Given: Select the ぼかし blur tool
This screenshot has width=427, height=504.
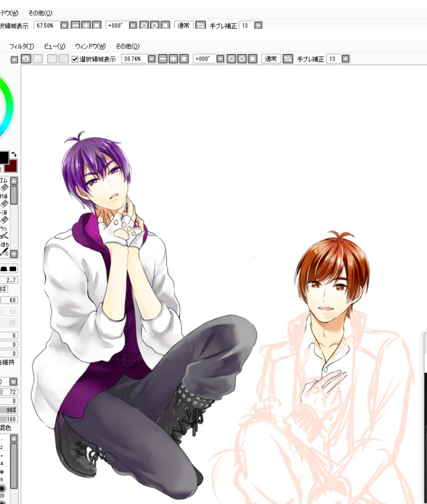Looking at the screenshot, I should click(x=4, y=249).
